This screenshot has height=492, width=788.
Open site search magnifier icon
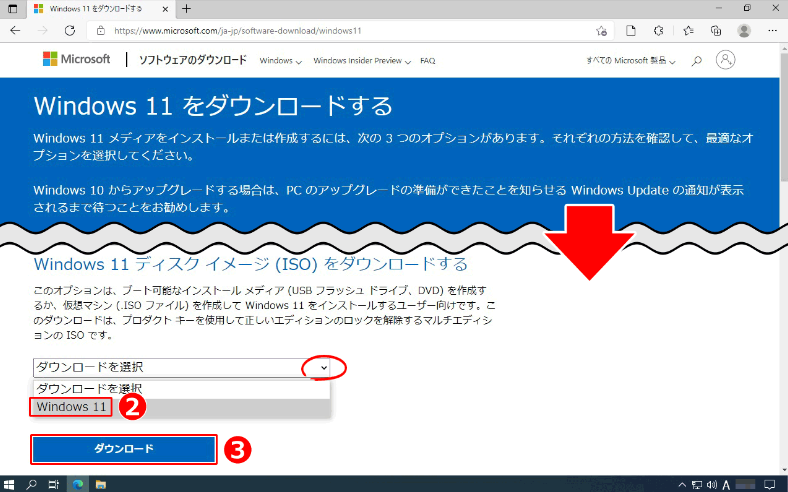(x=697, y=61)
